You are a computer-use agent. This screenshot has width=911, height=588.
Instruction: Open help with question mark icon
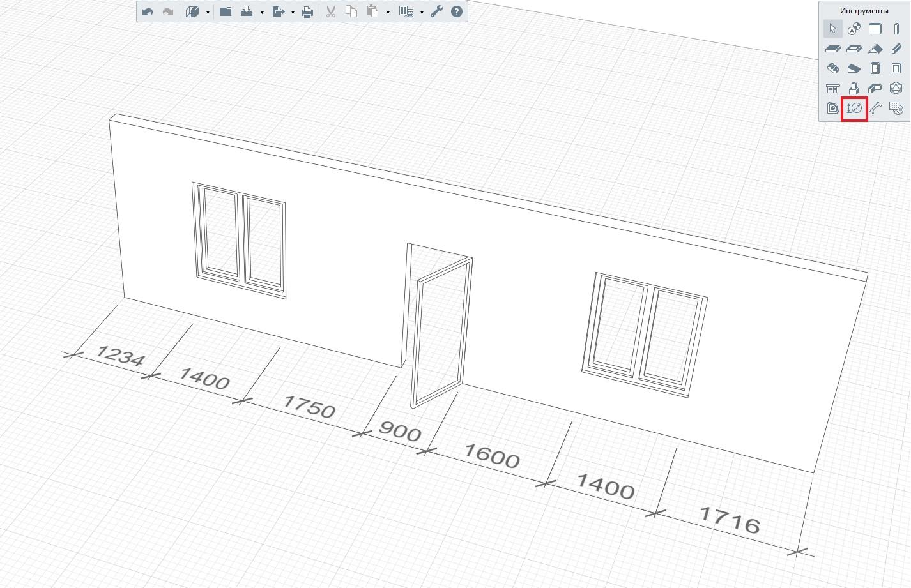(457, 11)
